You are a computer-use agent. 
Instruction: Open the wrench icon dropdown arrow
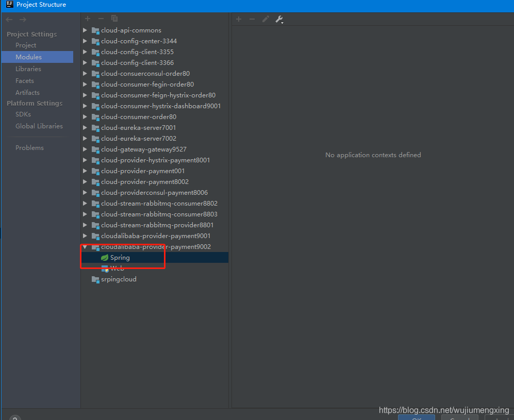(283, 21)
